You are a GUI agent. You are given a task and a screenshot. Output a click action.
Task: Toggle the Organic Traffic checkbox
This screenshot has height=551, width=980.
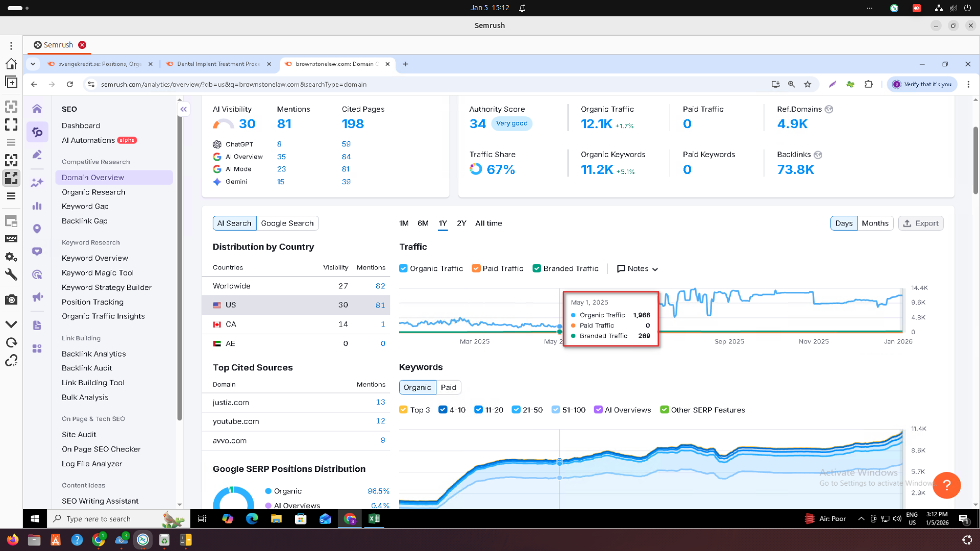(x=403, y=268)
